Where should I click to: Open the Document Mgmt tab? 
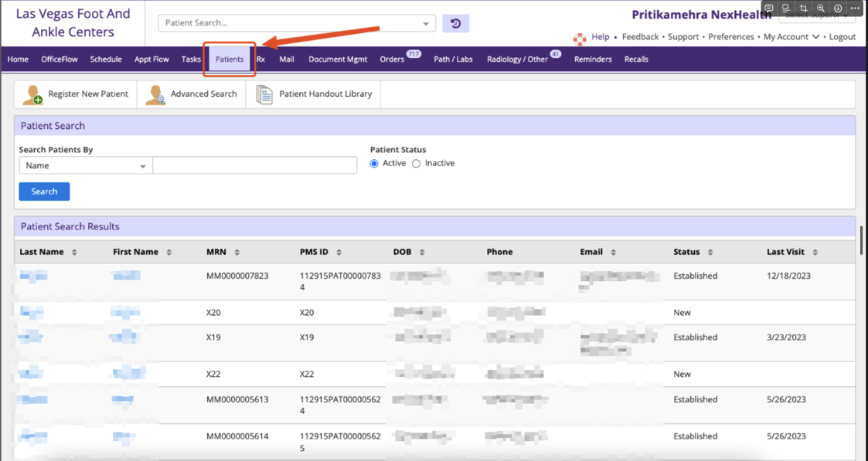[338, 59]
